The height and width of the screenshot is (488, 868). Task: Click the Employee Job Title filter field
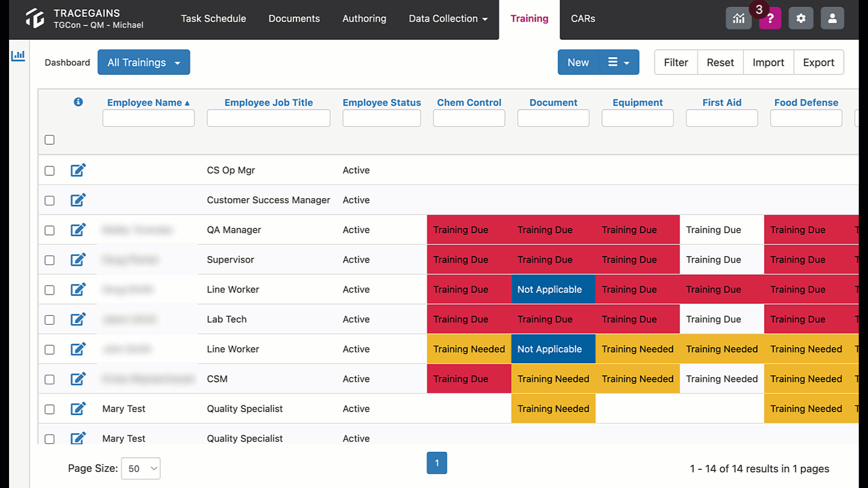pos(268,118)
